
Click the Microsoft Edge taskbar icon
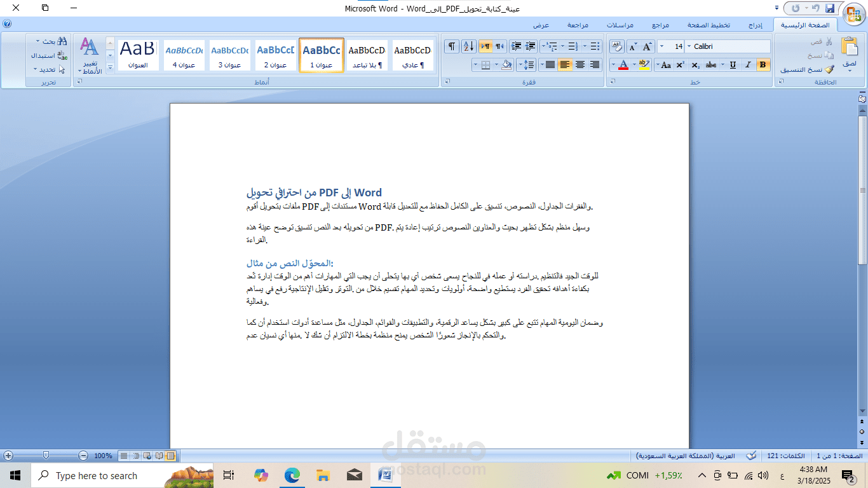(292, 475)
